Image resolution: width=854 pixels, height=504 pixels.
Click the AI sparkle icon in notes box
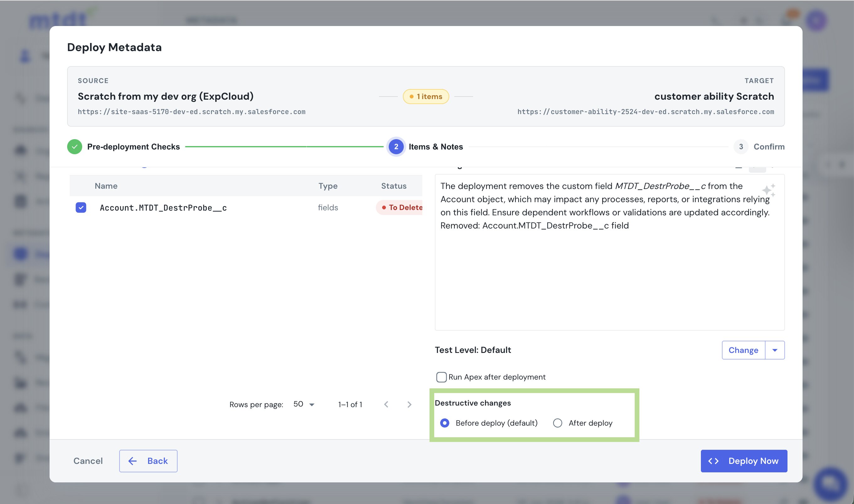(768, 190)
